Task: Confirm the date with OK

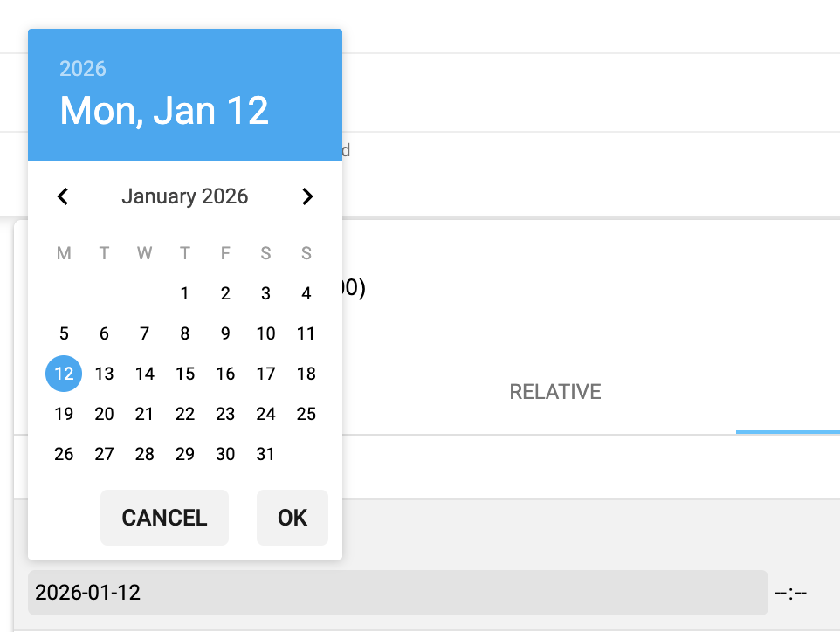Action: (292, 518)
